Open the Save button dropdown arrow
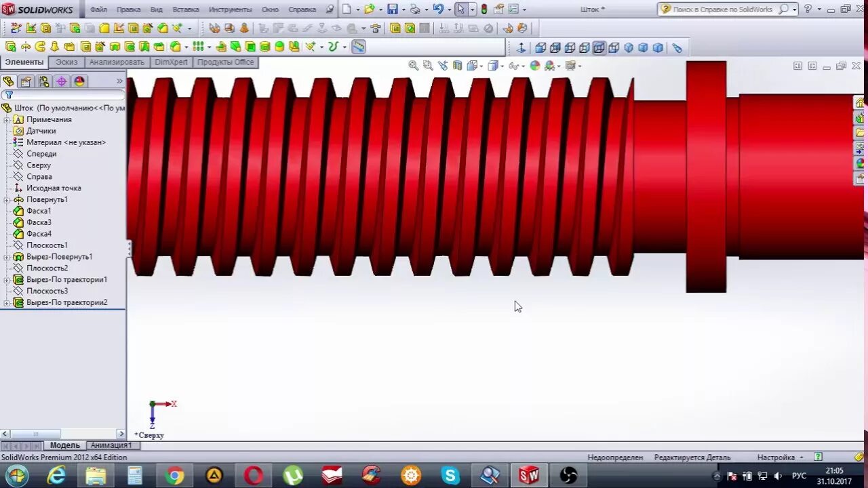868x488 pixels. pyautogui.click(x=403, y=9)
